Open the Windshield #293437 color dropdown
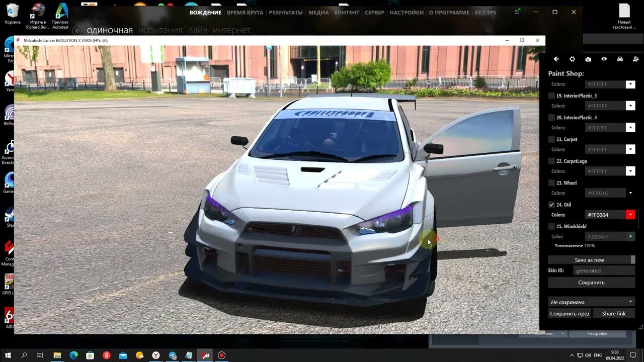This screenshot has width=644, height=362. [630, 236]
